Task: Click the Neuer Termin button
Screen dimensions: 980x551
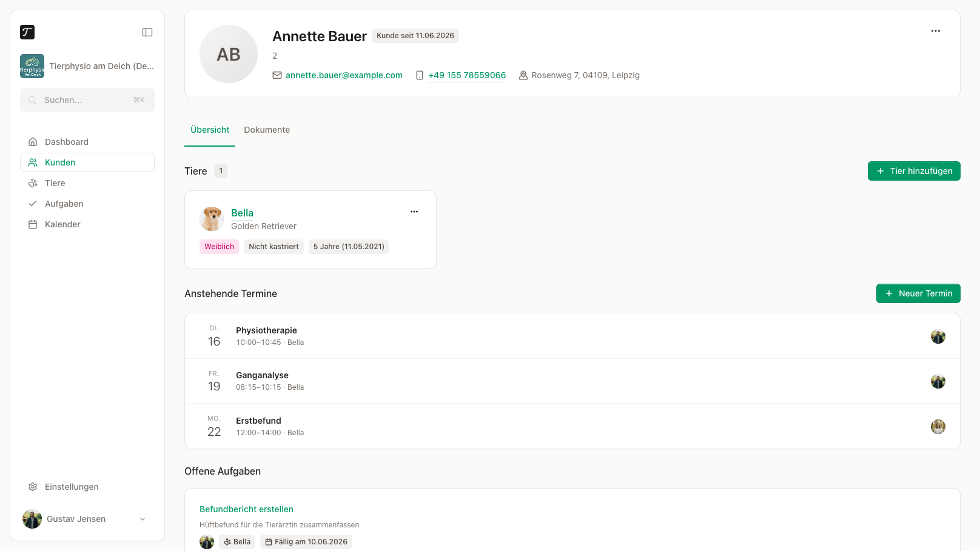Action: coord(918,293)
